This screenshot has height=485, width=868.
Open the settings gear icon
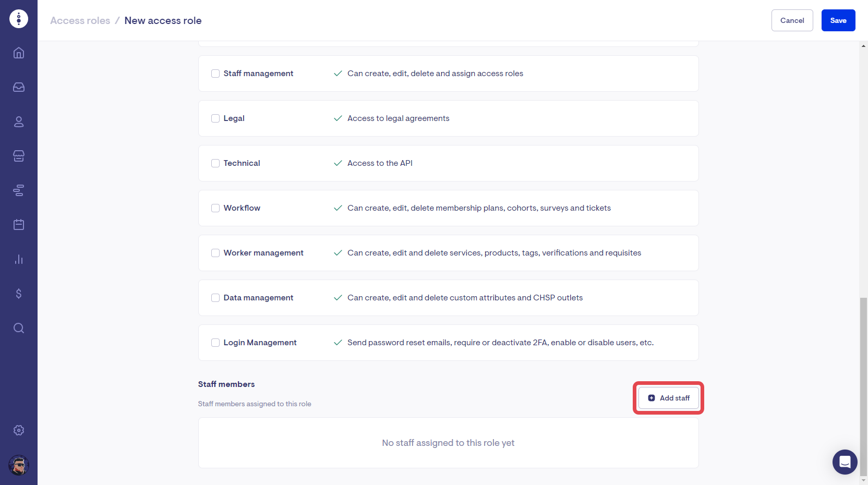click(19, 430)
